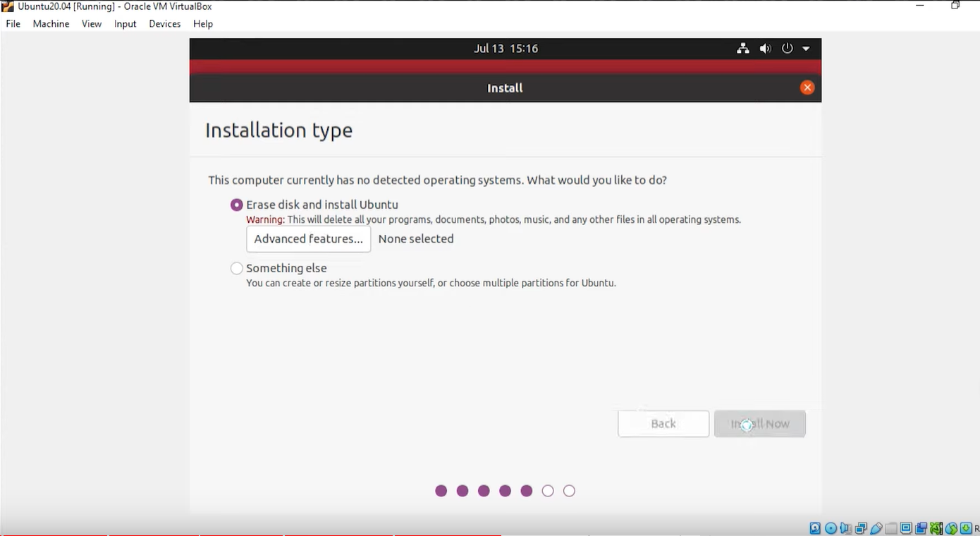Click the Back button

[663, 423]
